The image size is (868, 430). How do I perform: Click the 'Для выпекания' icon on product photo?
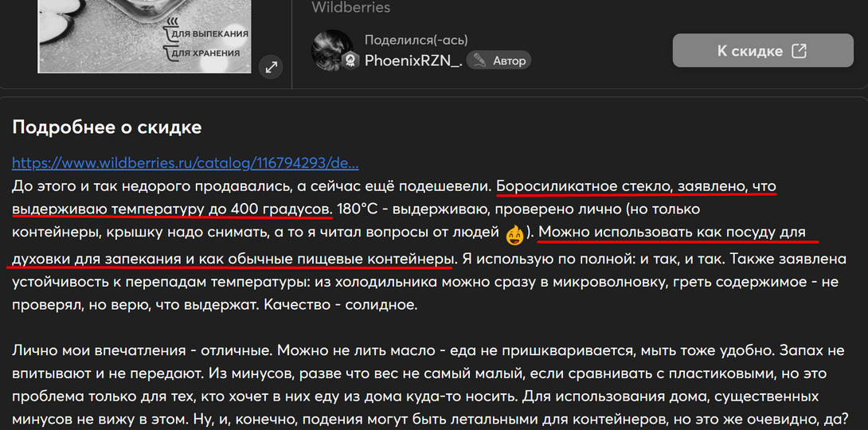click(x=170, y=33)
